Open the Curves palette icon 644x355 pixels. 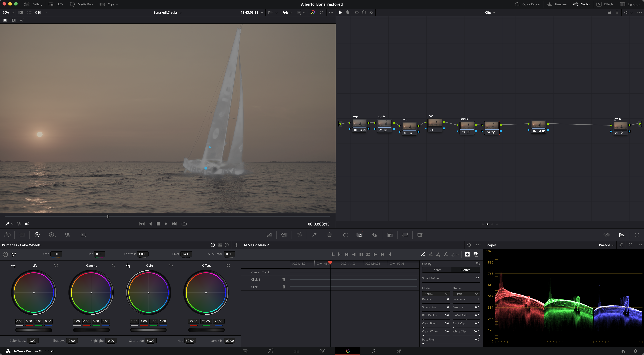269,235
